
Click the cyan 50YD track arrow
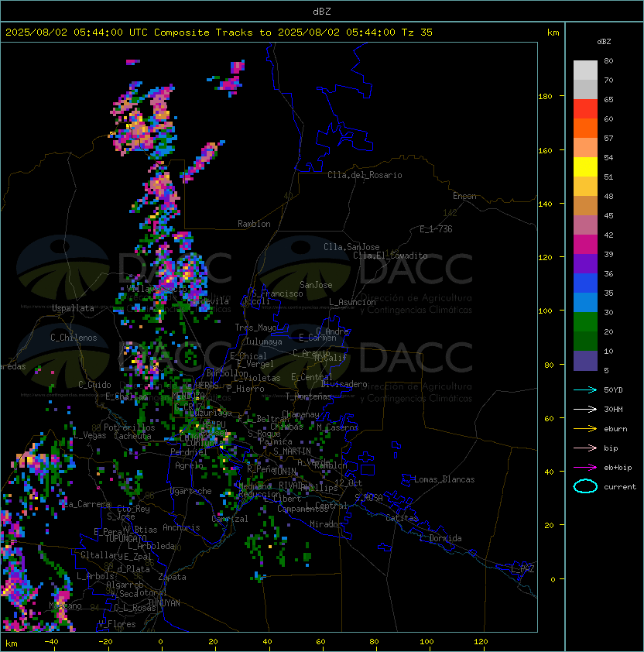585,389
